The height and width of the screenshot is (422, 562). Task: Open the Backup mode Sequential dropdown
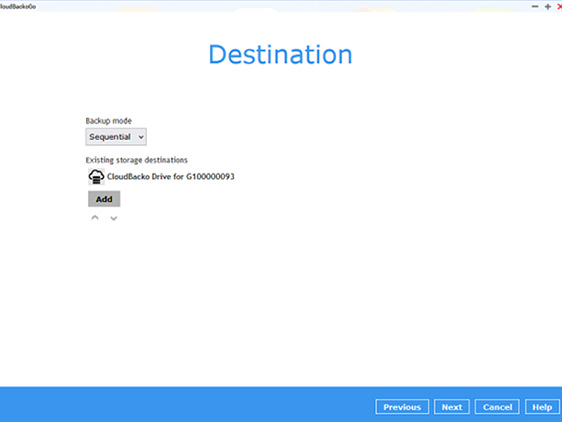coord(116,137)
